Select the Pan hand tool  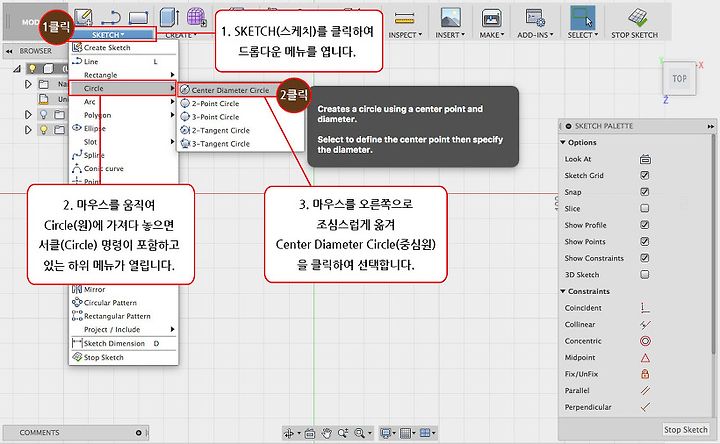point(326,433)
